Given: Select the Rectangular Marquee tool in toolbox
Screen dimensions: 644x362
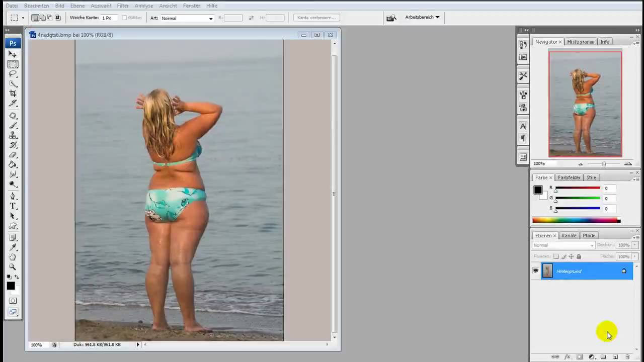Looking at the screenshot, I should pyautogui.click(x=13, y=64).
